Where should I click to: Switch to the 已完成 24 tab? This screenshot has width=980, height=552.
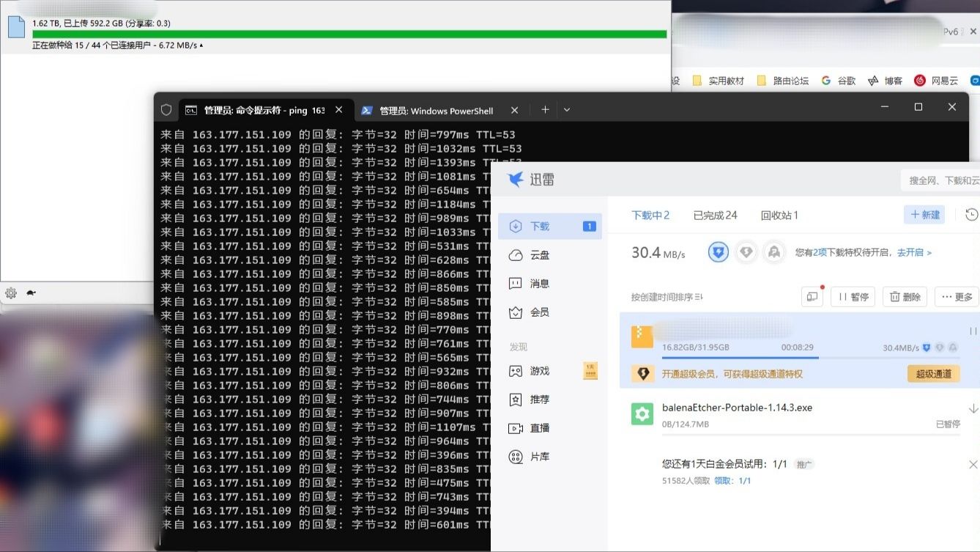pyautogui.click(x=715, y=215)
